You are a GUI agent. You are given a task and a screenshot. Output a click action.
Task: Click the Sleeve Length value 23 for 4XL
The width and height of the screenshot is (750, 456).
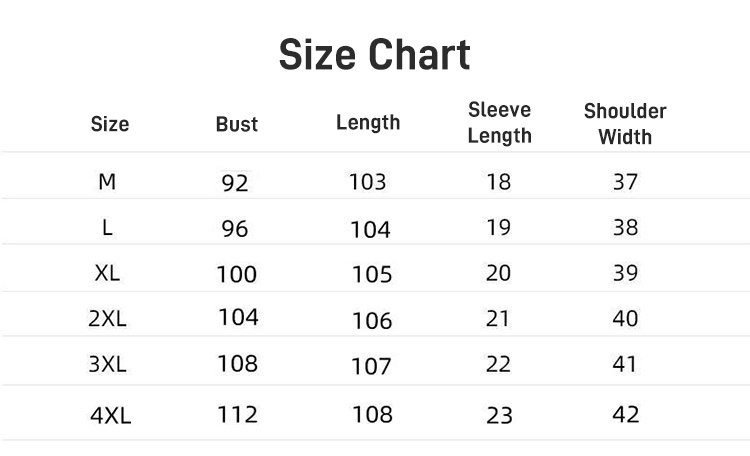coord(498,414)
